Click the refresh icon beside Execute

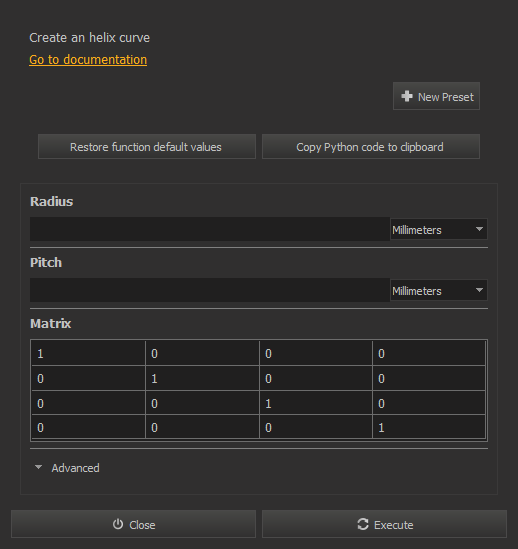363,524
